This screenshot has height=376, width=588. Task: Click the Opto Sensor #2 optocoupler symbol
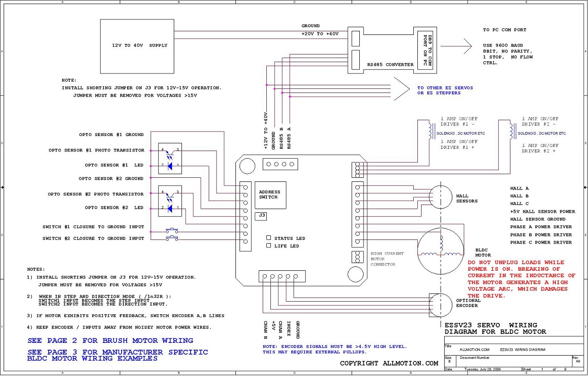(170, 201)
